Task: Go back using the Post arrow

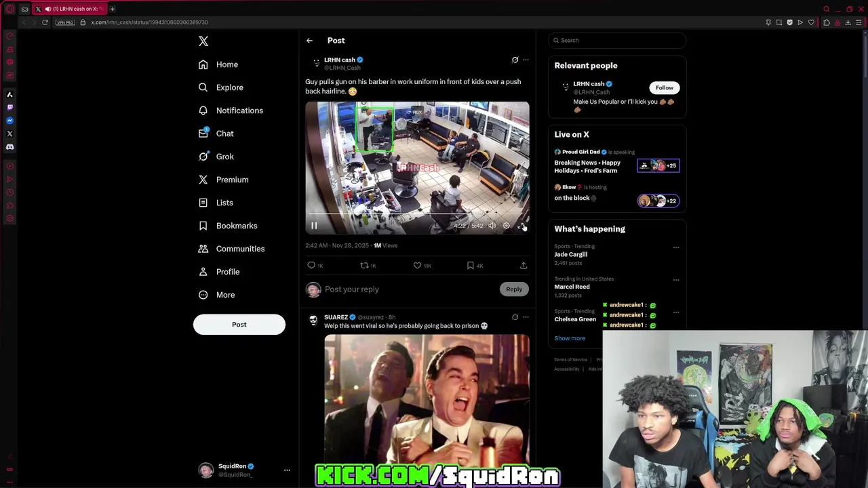Action: [309, 41]
